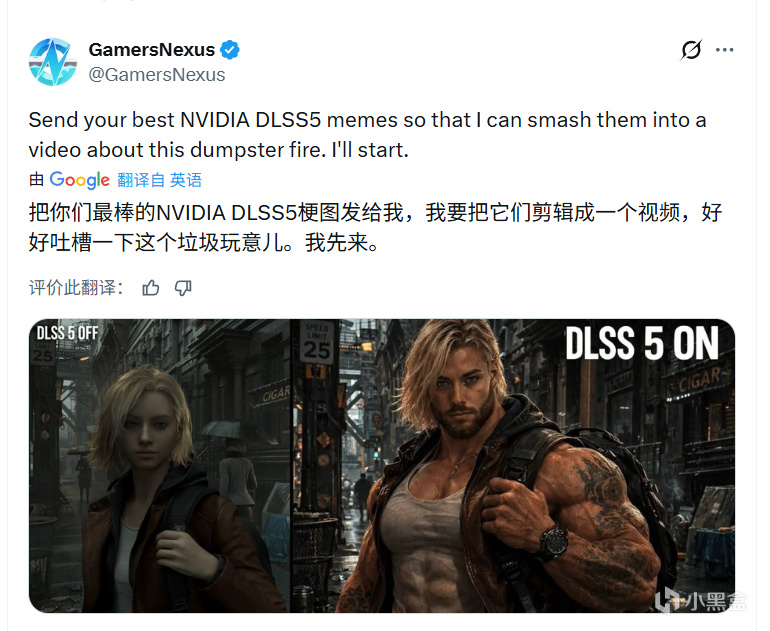This screenshot has height=631, width=770.
Task: Click the 小黑盒 watermark logo
Action: pos(700,600)
